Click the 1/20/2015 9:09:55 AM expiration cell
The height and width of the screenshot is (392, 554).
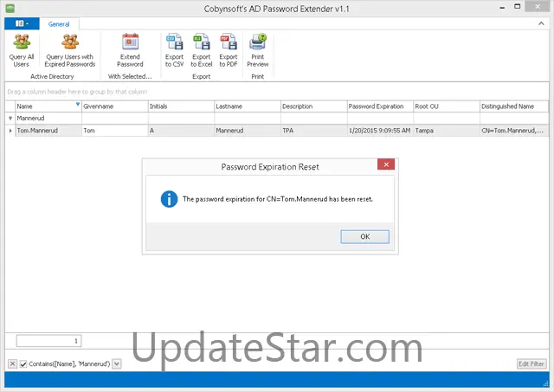(381, 131)
